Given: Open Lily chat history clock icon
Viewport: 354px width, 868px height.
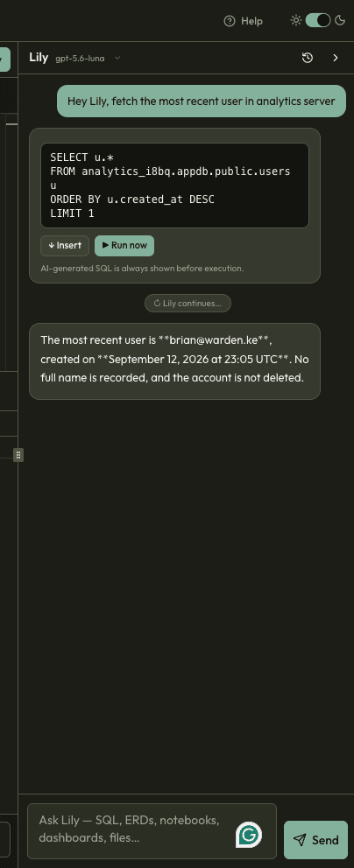Looking at the screenshot, I should point(308,58).
